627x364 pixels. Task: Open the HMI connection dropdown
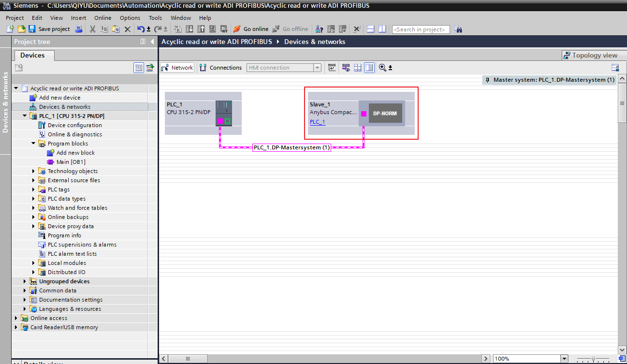pyautogui.click(x=318, y=68)
